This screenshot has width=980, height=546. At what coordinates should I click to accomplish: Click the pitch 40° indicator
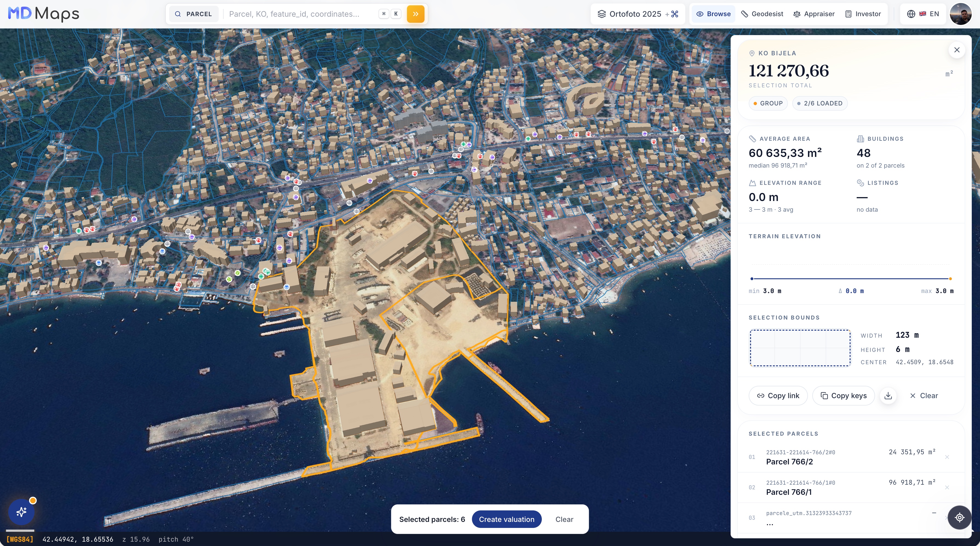[176, 539]
